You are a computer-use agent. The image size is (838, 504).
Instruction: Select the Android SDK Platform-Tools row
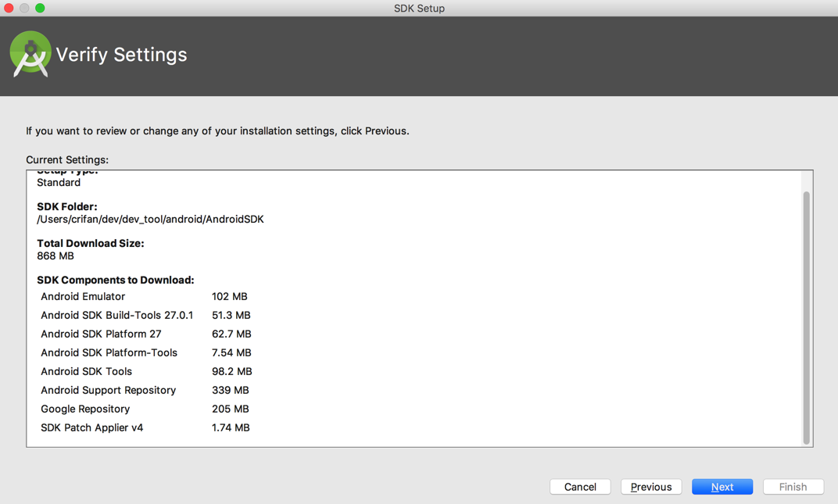click(109, 353)
